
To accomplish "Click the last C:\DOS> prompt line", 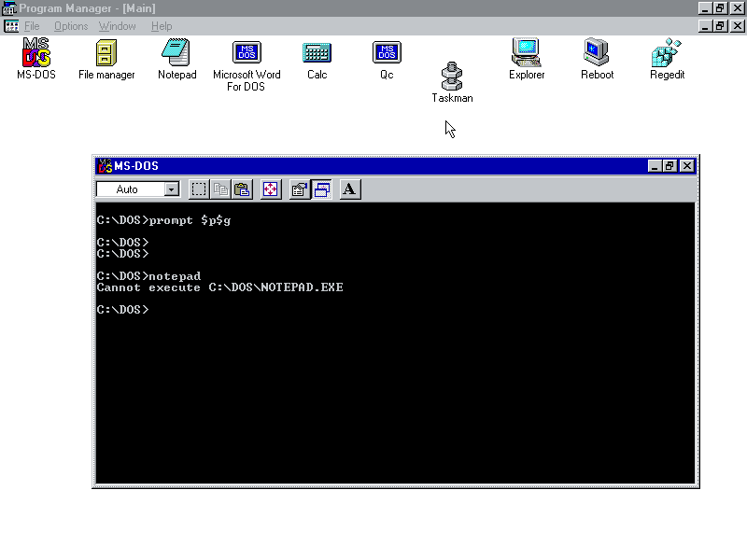I will click(122, 310).
